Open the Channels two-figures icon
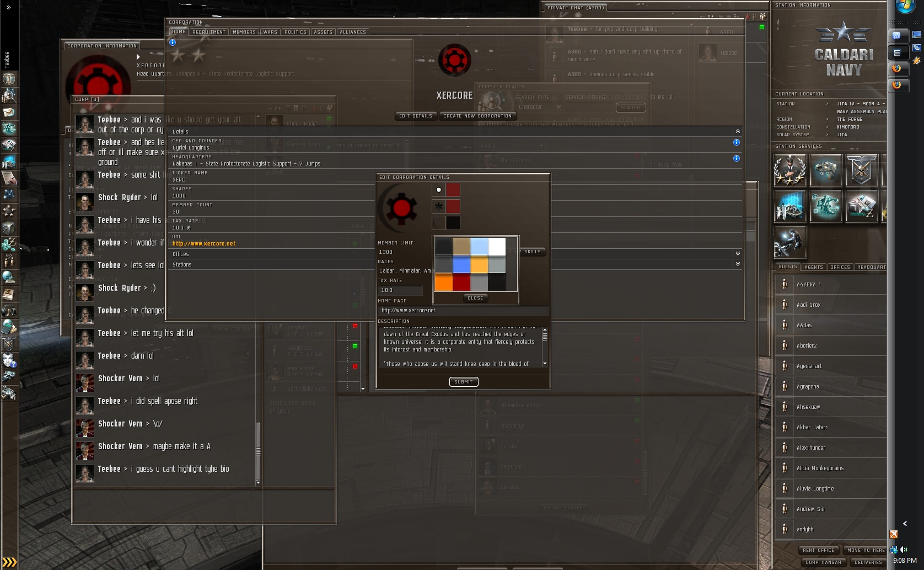The image size is (924, 570). tap(9, 261)
